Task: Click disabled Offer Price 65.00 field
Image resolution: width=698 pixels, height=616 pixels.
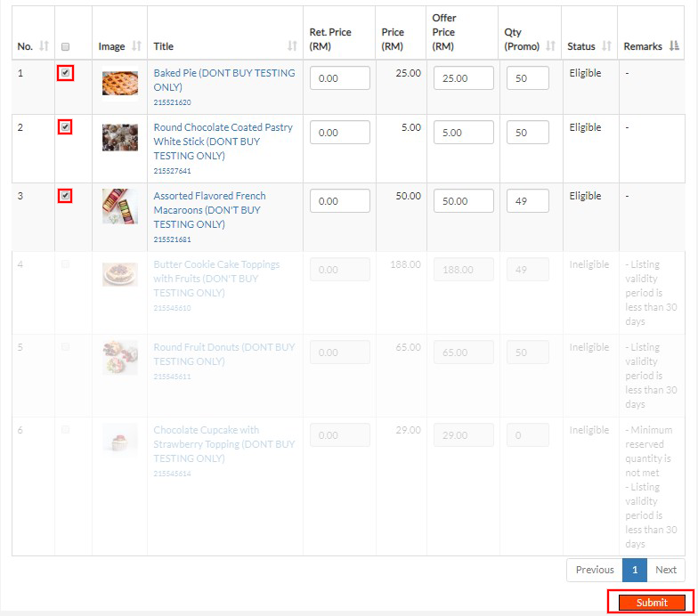Action: tap(463, 353)
